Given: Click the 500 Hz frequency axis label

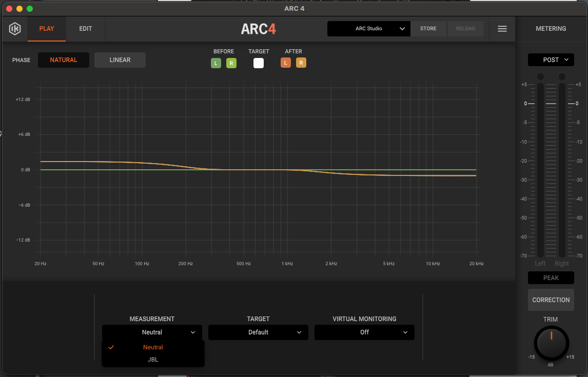Looking at the screenshot, I should [x=244, y=264].
